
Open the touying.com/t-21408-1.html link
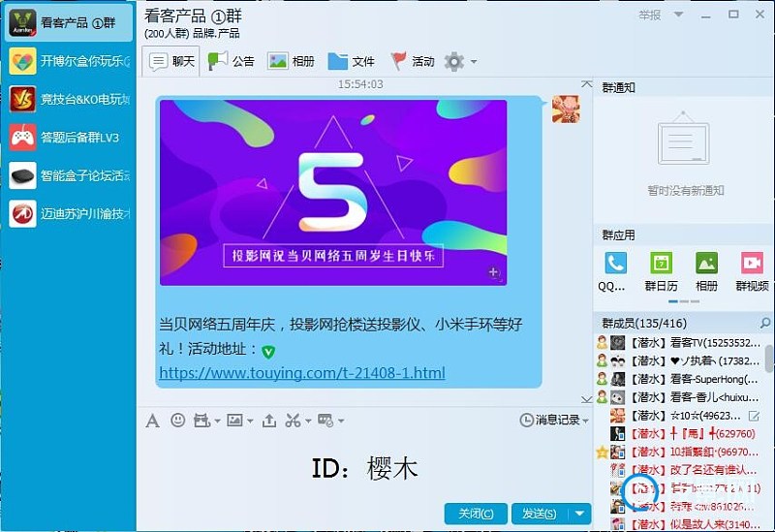point(302,372)
